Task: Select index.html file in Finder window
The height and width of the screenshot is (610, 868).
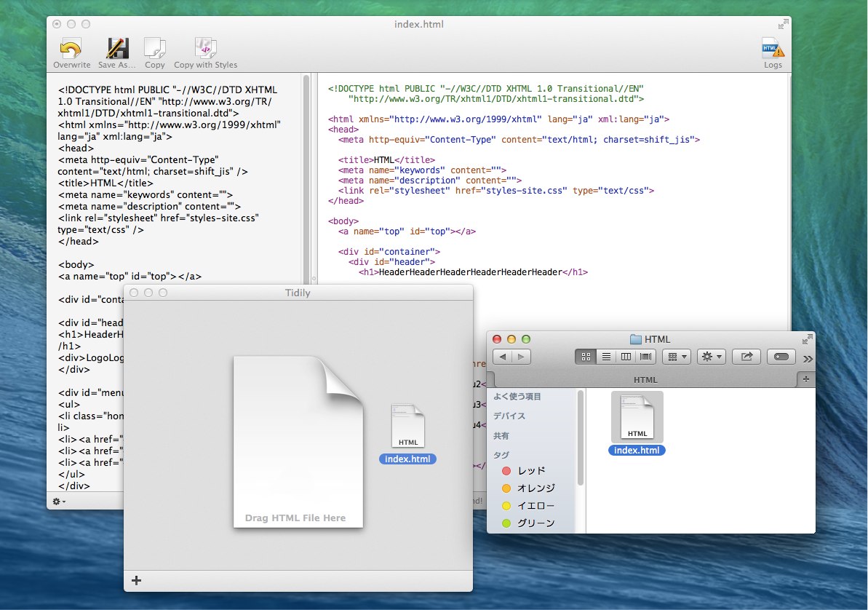Action: [637, 424]
